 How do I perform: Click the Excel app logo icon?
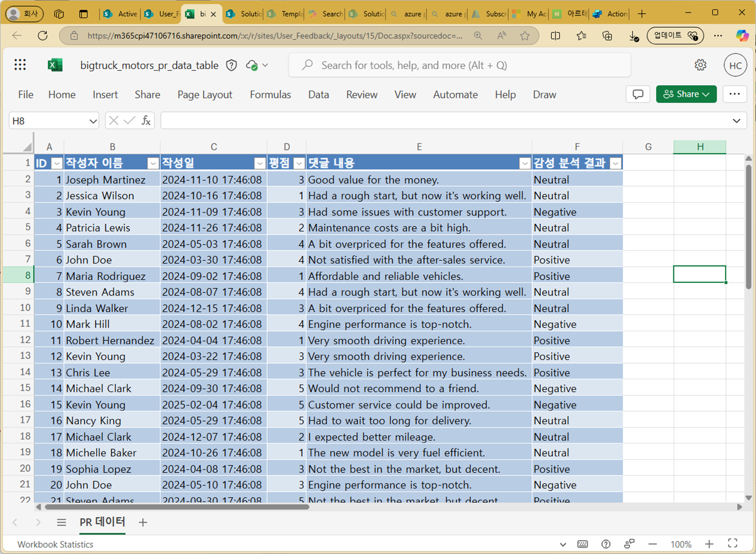55,65
